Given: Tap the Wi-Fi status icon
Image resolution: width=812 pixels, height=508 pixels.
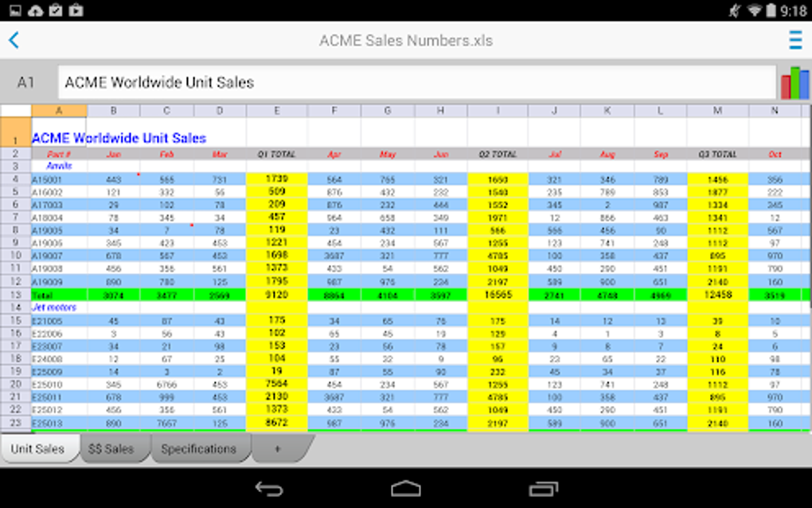Looking at the screenshot, I should pyautogui.click(x=755, y=10).
